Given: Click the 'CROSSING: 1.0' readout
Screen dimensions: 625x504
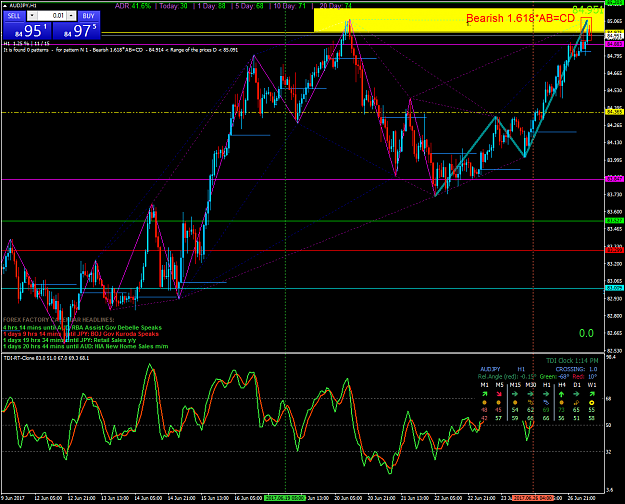Looking at the screenshot, I should tap(576, 369).
